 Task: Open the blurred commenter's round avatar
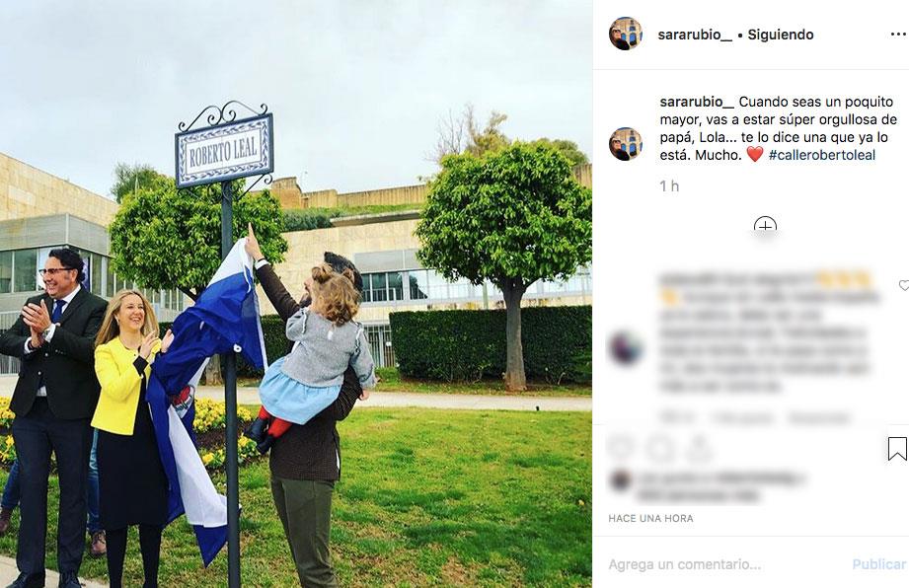[626, 348]
